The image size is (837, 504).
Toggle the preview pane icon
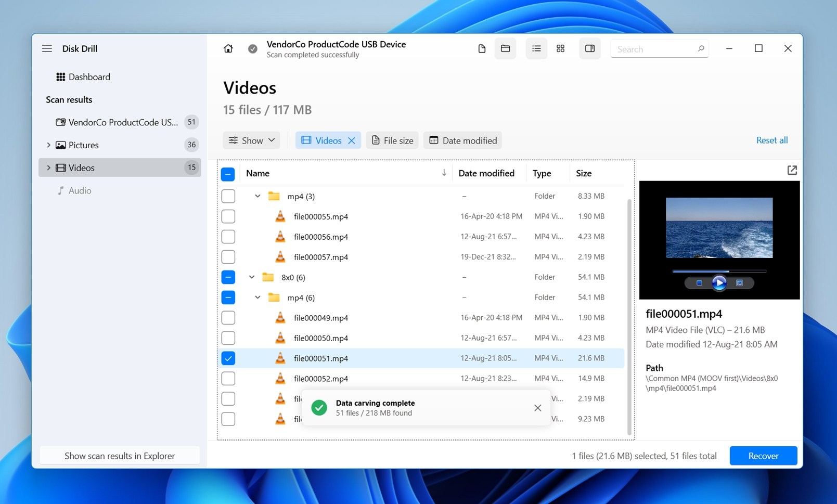point(589,48)
